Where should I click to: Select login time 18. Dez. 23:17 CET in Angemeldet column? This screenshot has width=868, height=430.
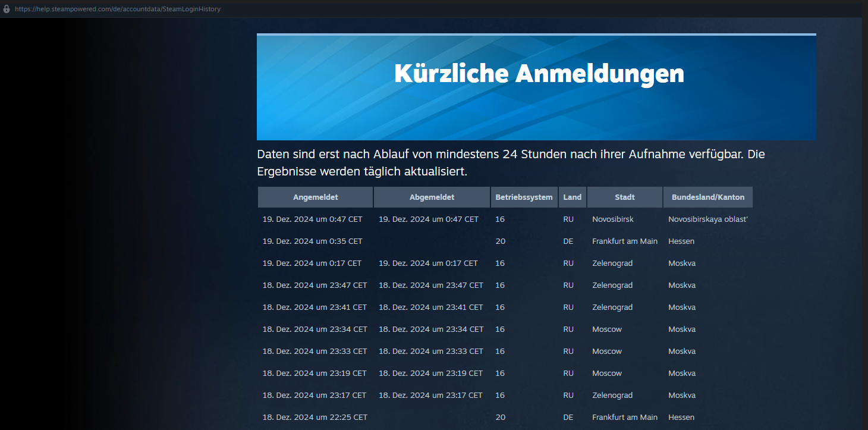click(x=315, y=396)
